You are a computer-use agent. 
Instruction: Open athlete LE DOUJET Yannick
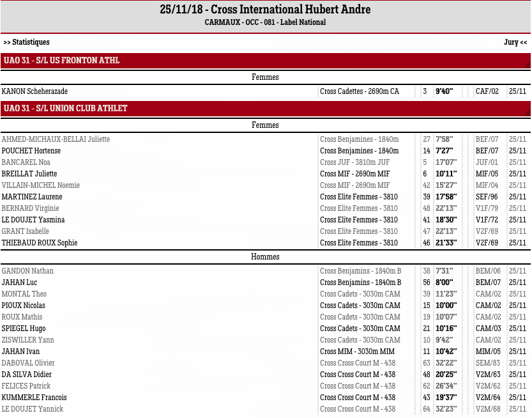(33, 410)
